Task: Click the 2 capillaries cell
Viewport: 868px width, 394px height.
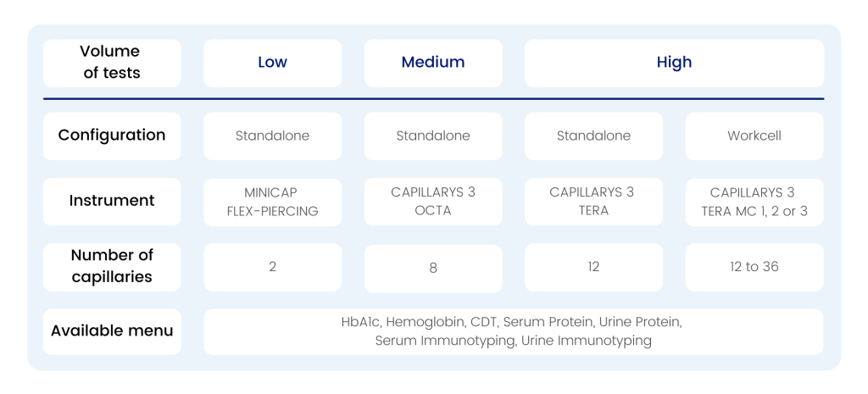Action: point(272,267)
